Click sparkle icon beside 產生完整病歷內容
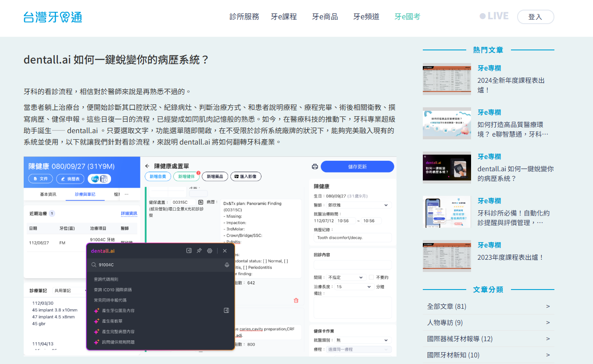593x364 pixels. (x=96, y=332)
